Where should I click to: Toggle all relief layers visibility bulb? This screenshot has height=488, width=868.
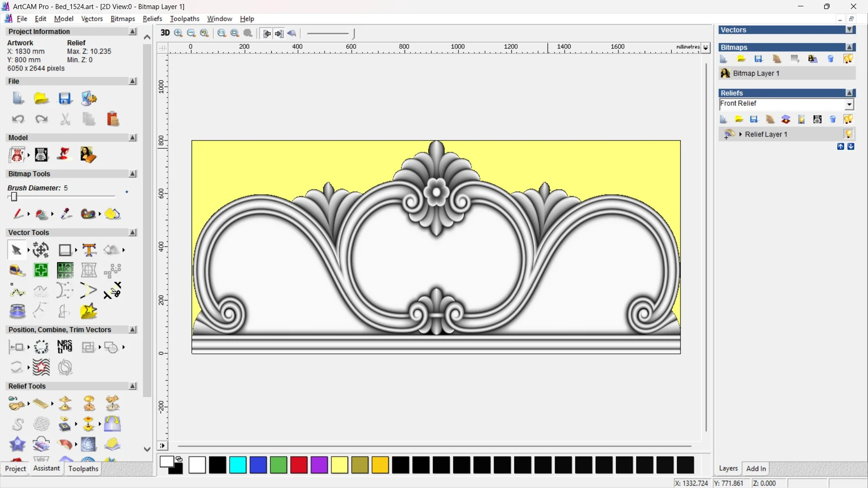click(x=848, y=119)
